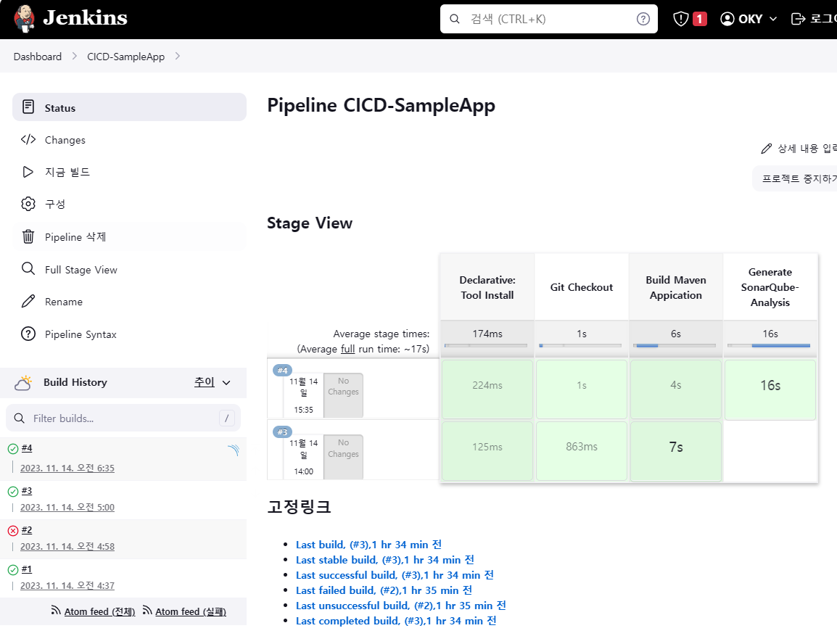Open Pipeline Syntax menu item
837x644 pixels.
coord(129,334)
